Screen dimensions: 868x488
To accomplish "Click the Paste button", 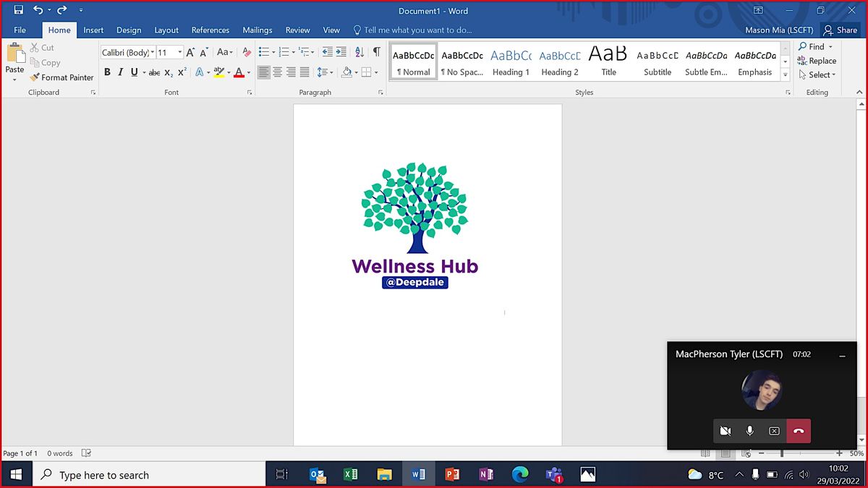I will coord(15,62).
